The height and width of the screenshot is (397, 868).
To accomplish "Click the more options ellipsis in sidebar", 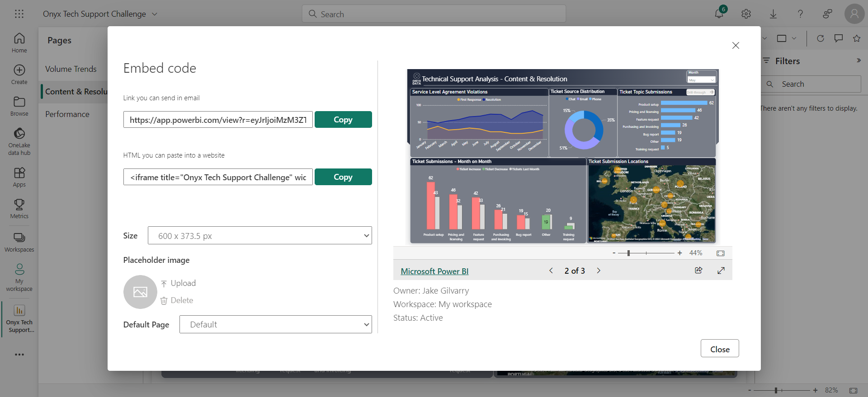I will coord(19,355).
